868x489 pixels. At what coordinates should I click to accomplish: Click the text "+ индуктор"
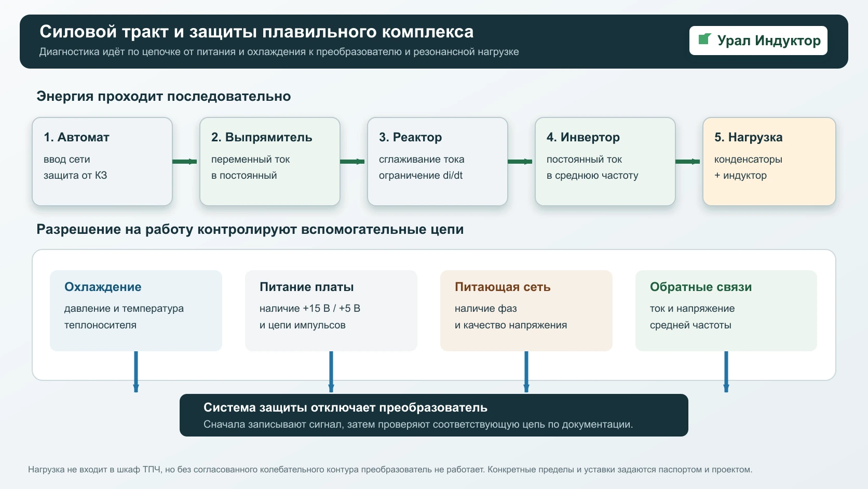click(740, 176)
